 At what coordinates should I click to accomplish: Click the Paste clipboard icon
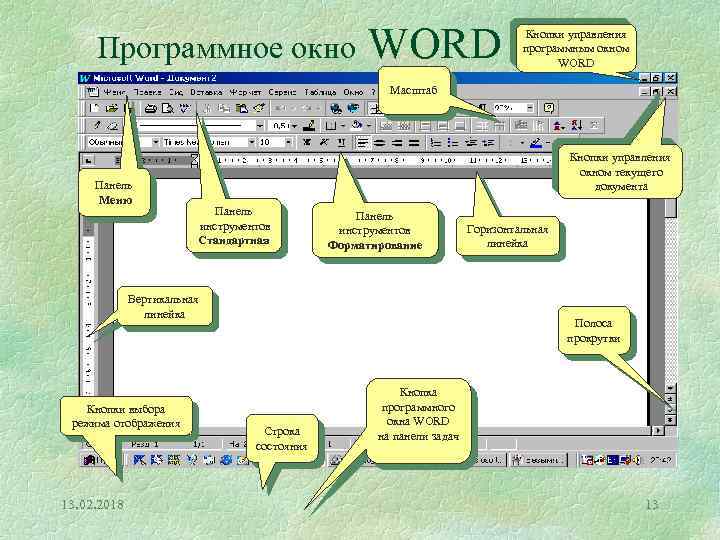point(242,108)
